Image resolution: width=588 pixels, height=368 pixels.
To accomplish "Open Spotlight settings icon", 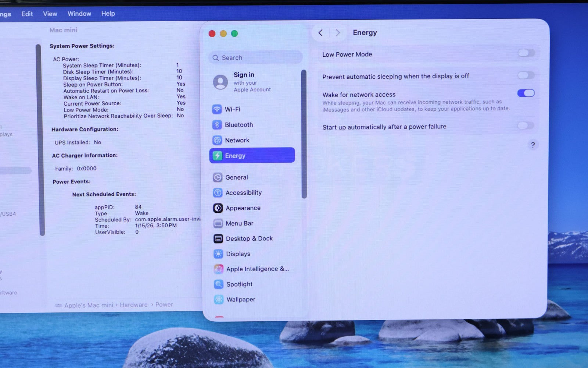I will click(x=219, y=284).
